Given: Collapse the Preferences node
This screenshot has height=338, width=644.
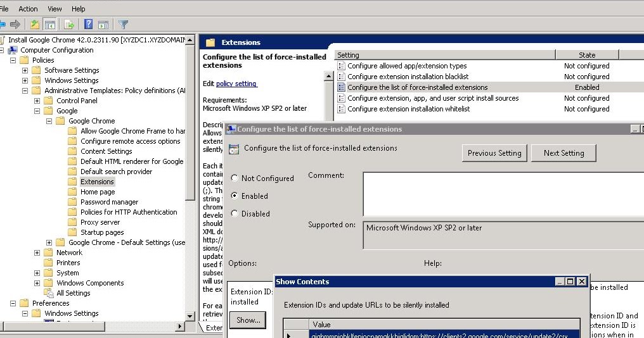Looking at the screenshot, I should click(x=13, y=303).
